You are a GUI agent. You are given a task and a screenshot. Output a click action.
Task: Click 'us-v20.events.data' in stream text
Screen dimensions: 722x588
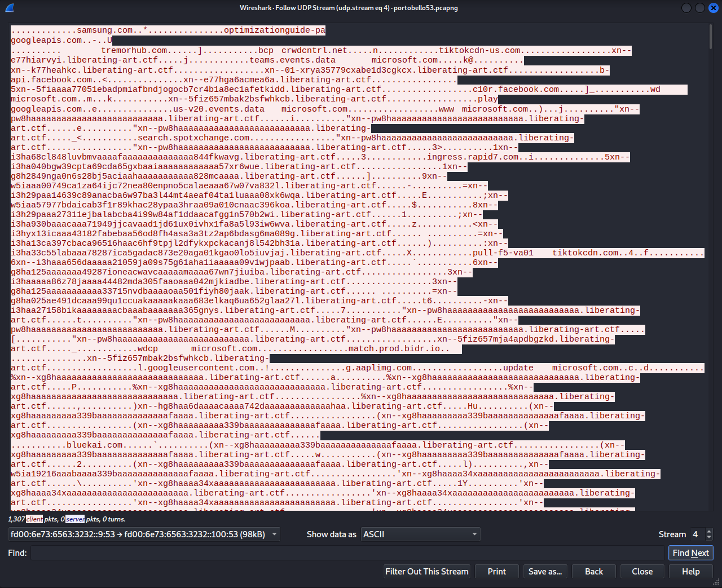pos(219,109)
